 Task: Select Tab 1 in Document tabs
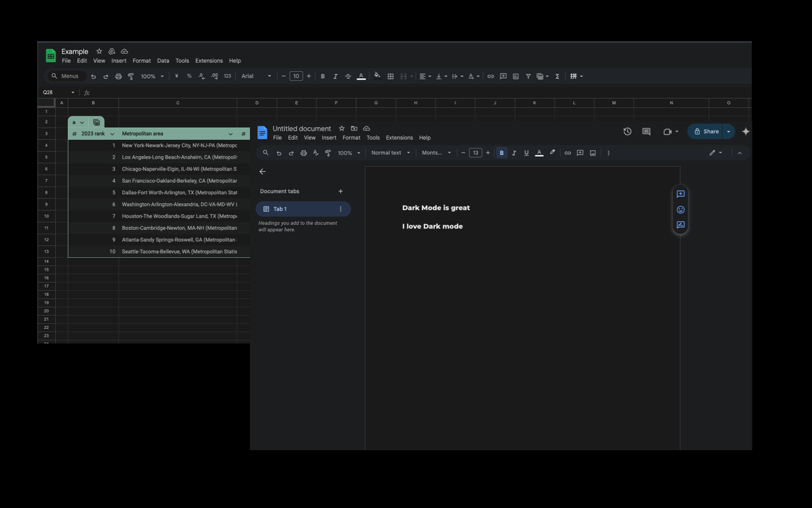pyautogui.click(x=303, y=209)
